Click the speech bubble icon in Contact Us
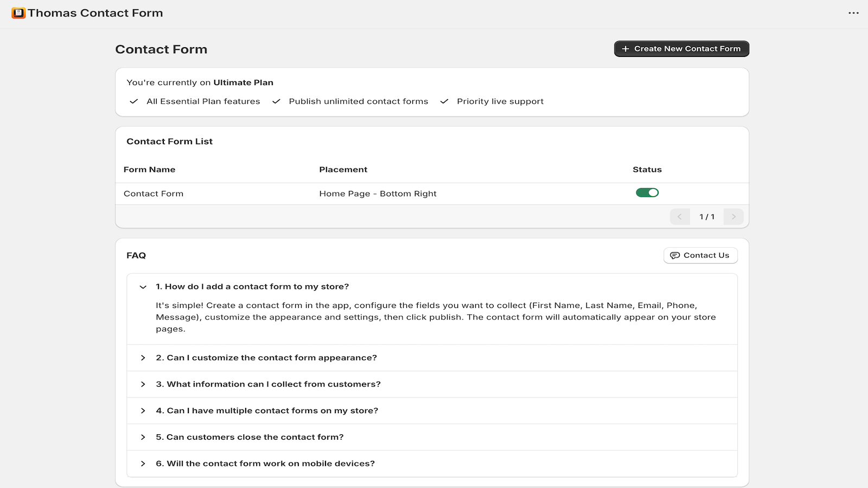Image resolution: width=868 pixels, height=488 pixels. (x=674, y=255)
